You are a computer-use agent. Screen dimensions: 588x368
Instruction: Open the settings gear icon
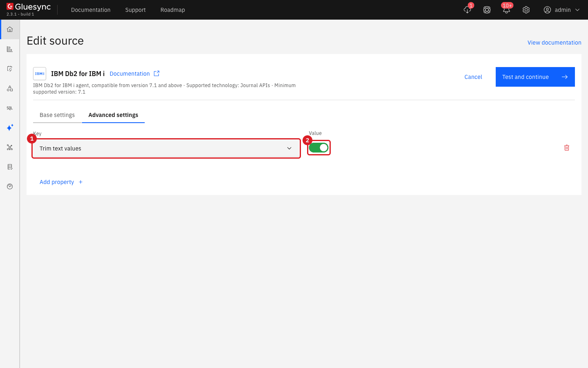526,10
